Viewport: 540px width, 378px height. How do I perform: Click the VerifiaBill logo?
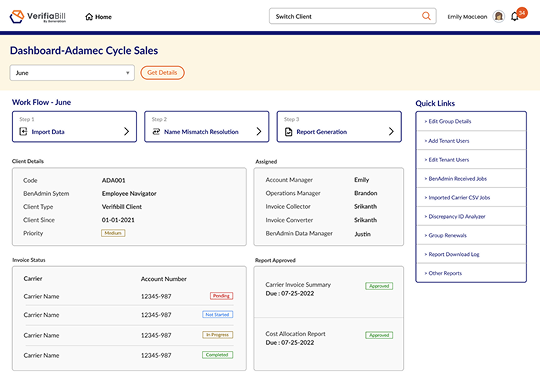38,16
